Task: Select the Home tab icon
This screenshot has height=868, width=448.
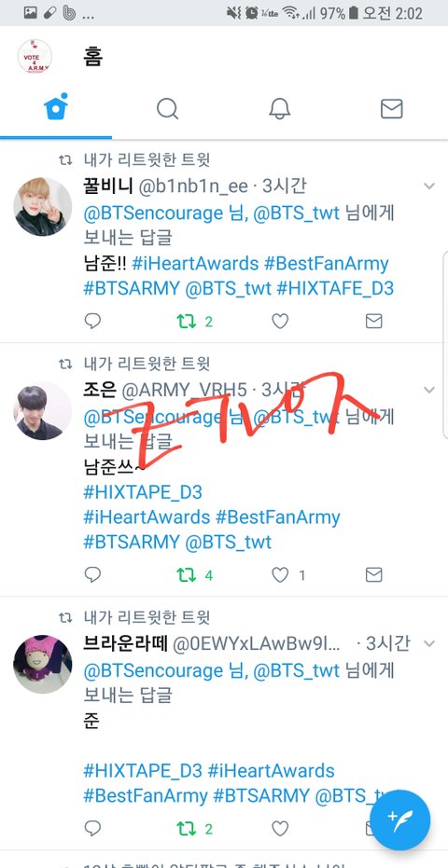Action: point(56,107)
